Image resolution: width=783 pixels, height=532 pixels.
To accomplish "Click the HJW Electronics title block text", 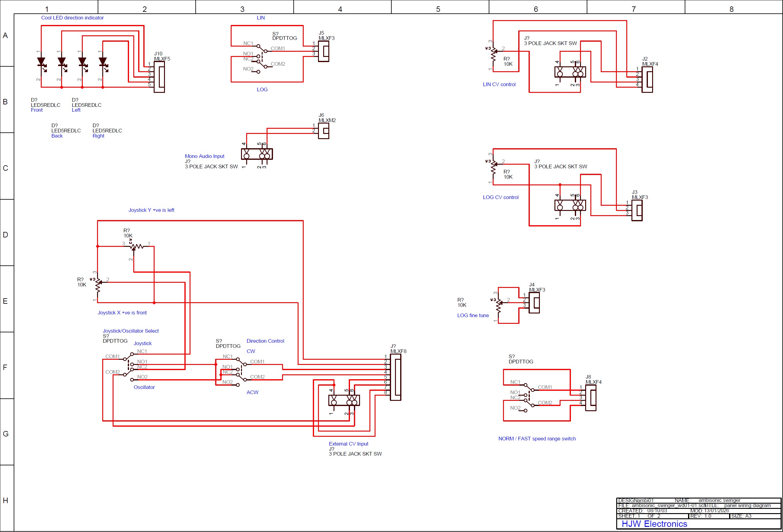I will tap(654, 523).
